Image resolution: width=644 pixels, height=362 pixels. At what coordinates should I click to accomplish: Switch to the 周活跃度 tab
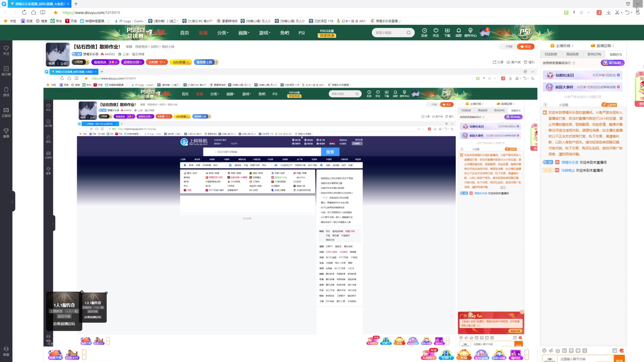click(572, 54)
